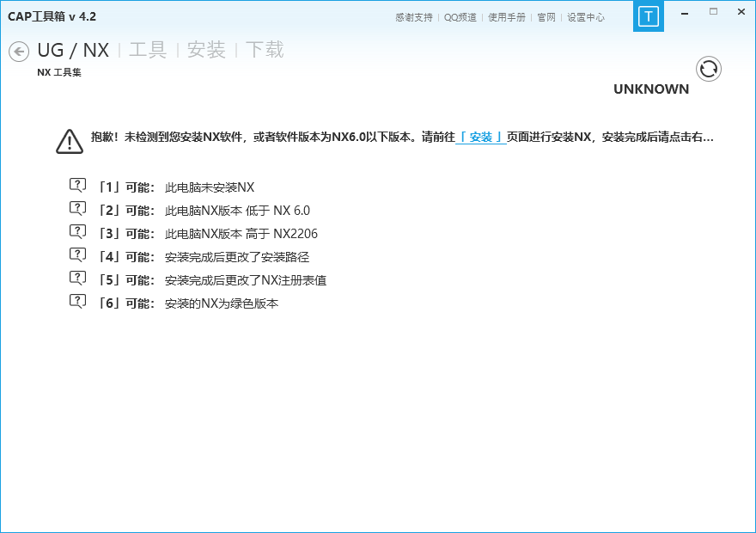This screenshot has height=533, width=756.
Task: Click text 此电脑NX版本 高于 NX2206
Action: pos(241,234)
